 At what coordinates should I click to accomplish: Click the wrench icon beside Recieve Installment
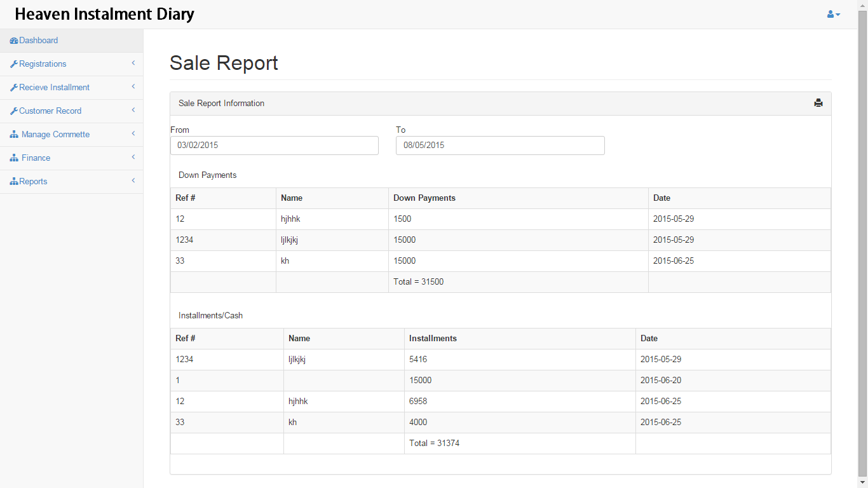point(14,88)
